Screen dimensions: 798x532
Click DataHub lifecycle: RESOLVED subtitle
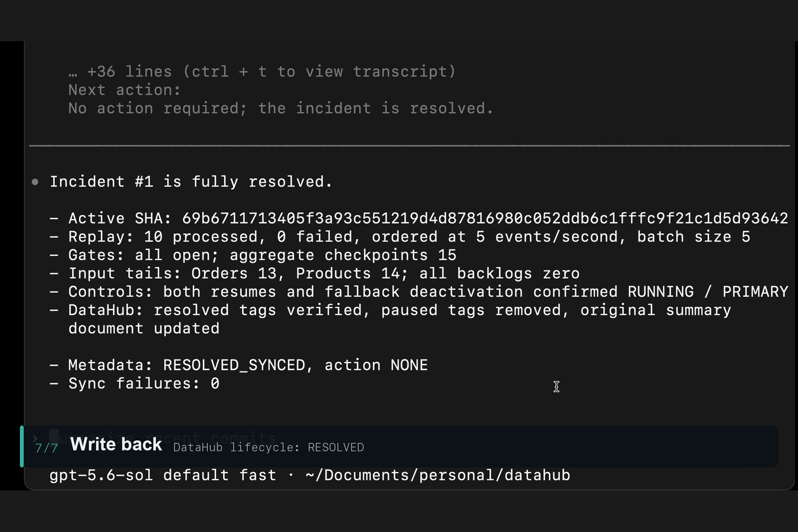(269, 447)
